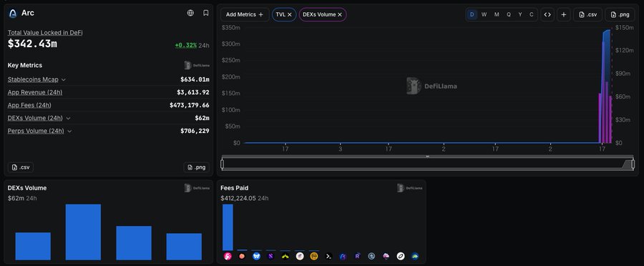Viewport: 644px width, 266px height.
Task: Click the App Revenue (24h) label
Action: (35, 92)
